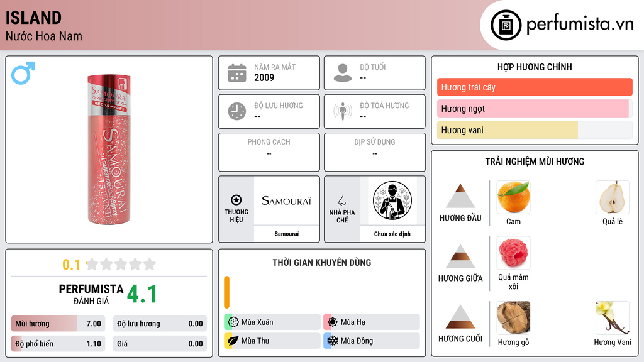The height and width of the screenshot is (362, 644).
Task: Click the Samourai Island red bottle image
Action: 109,150
